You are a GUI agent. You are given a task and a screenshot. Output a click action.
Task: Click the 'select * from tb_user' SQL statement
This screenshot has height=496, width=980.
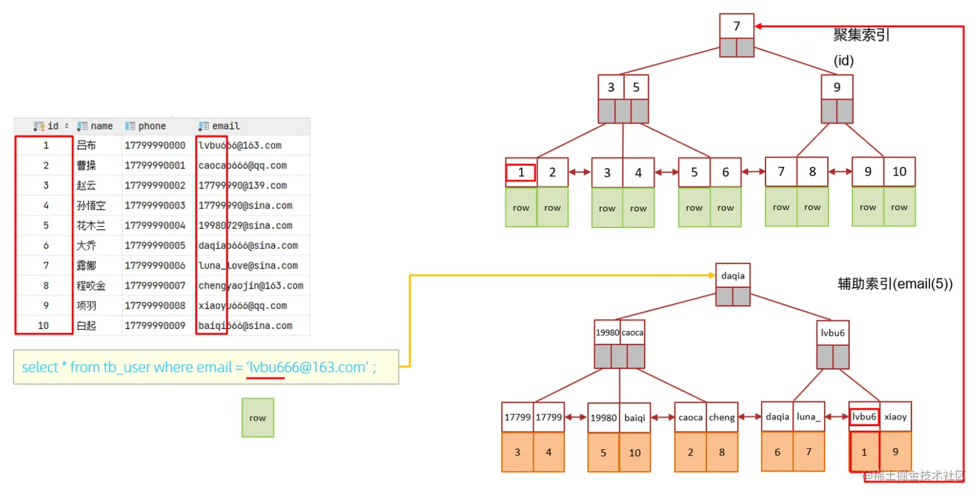point(205,367)
